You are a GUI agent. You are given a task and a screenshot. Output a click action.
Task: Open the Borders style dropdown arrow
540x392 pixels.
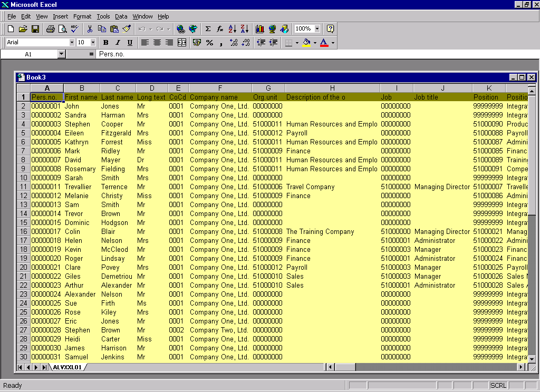click(x=297, y=43)
